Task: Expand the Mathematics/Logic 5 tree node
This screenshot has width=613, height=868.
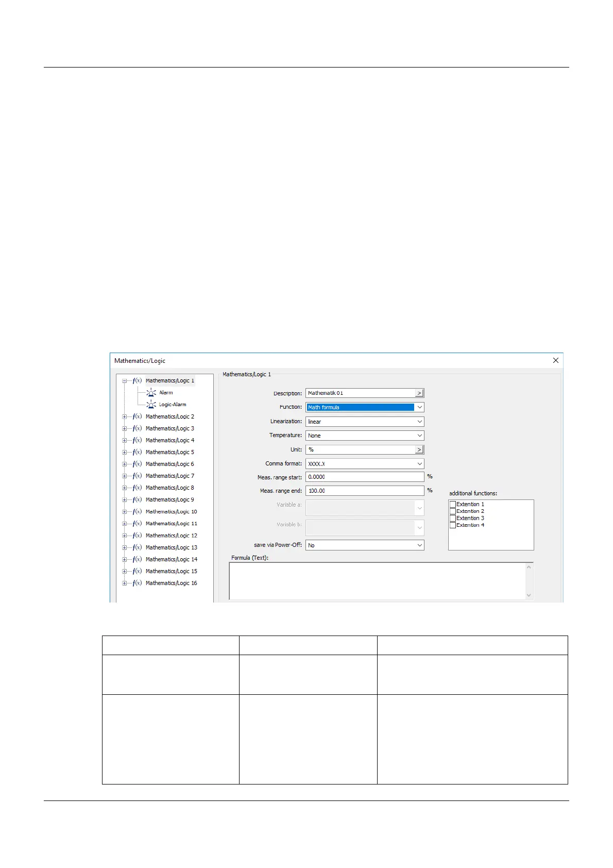Action: [x=124, y=452]
